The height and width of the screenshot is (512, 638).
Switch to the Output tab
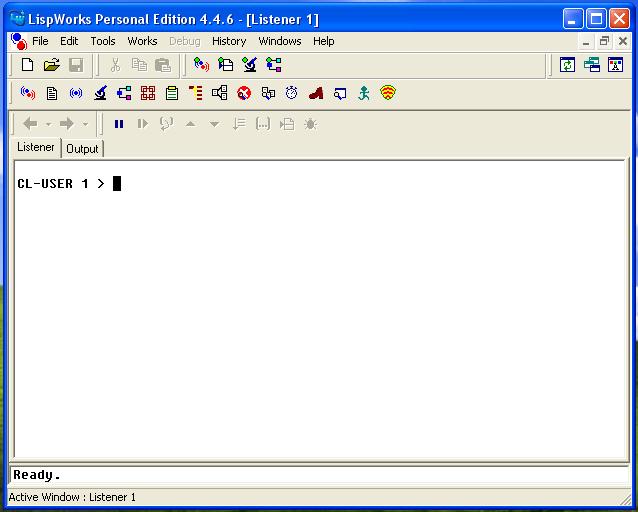pos(82,149)
